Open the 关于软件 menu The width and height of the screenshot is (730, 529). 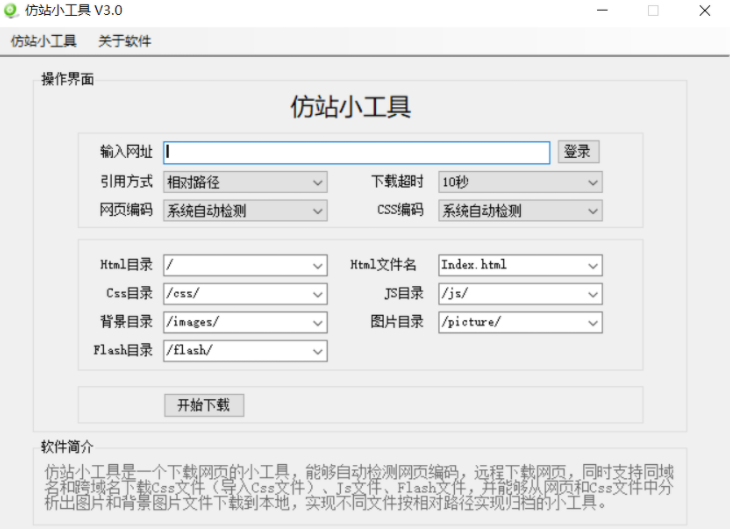pos(125,41)
